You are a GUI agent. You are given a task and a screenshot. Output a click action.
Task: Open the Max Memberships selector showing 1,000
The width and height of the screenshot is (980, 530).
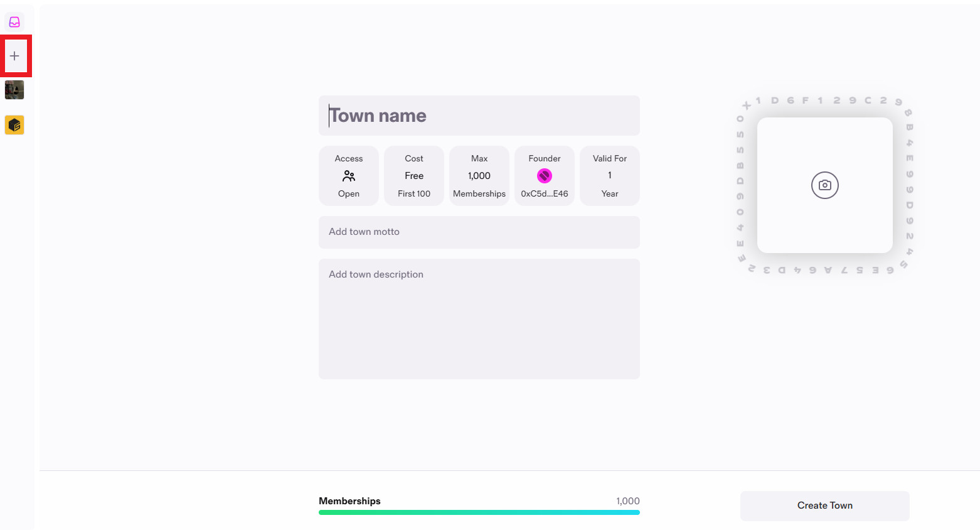click(479, 176)
